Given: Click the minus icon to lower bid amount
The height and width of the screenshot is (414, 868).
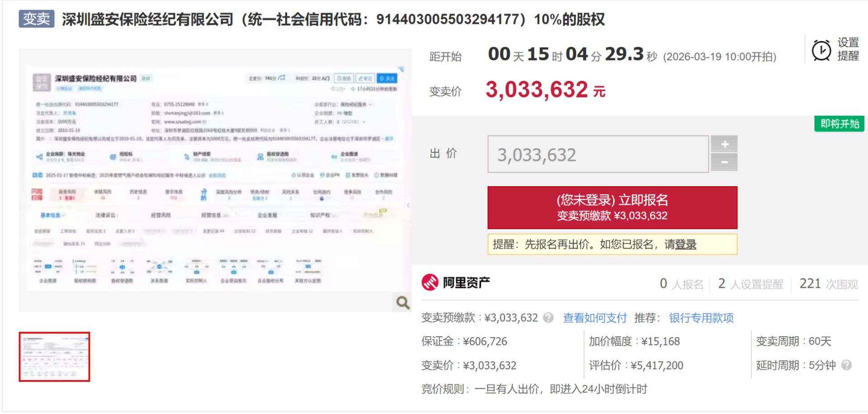Looking at the screenshot, I should coord(725,161).
